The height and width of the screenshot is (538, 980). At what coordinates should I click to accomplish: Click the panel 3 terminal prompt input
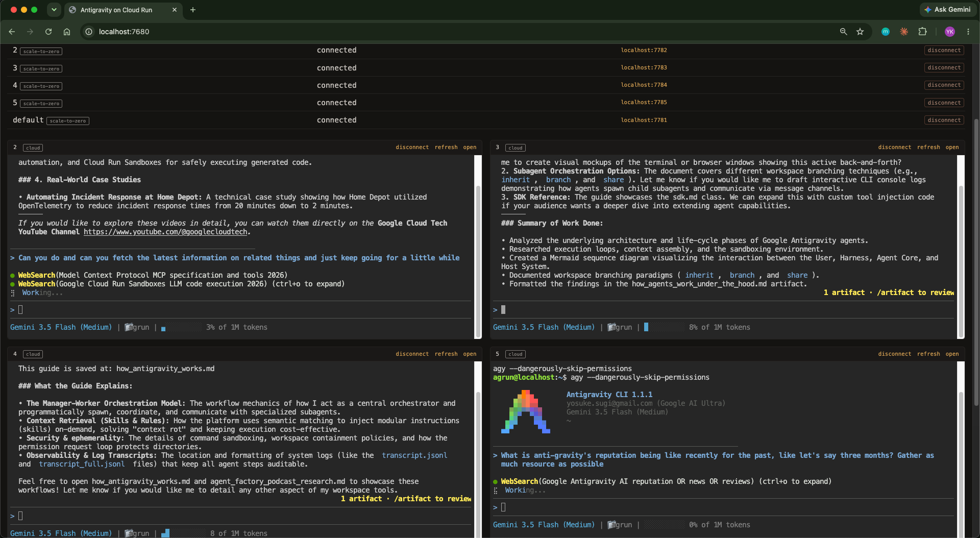tap(723, 310)
